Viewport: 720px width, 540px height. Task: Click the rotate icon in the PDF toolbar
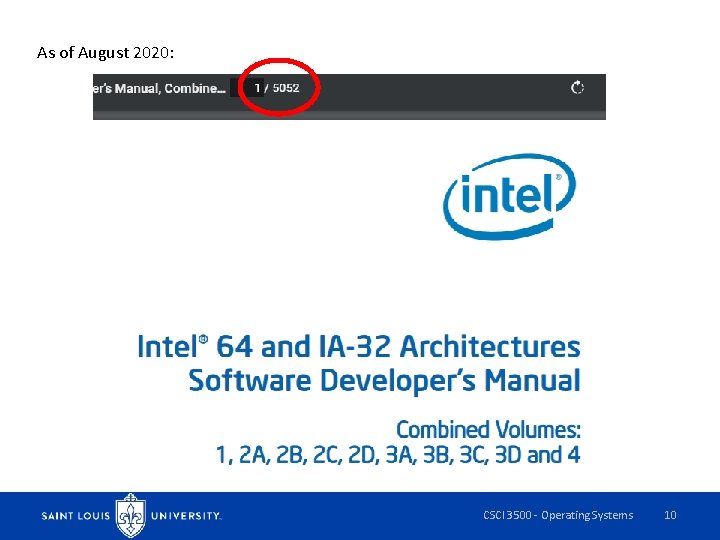pyautogui.click(x=577, y=87)
